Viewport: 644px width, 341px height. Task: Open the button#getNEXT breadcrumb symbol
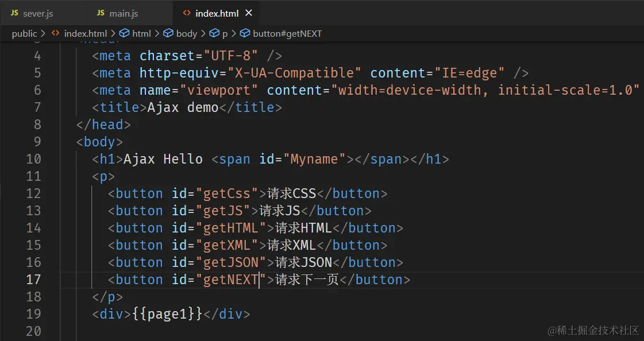287,34
